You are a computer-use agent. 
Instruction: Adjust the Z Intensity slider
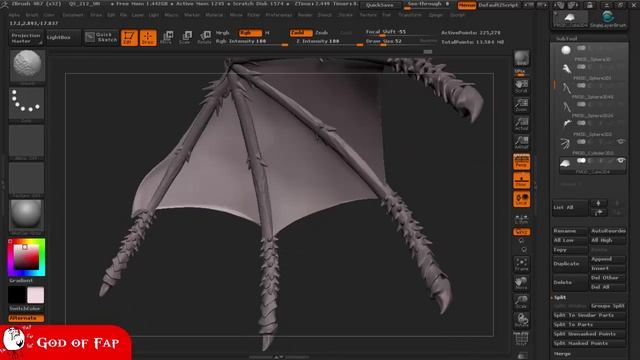[x=329, y=42]
